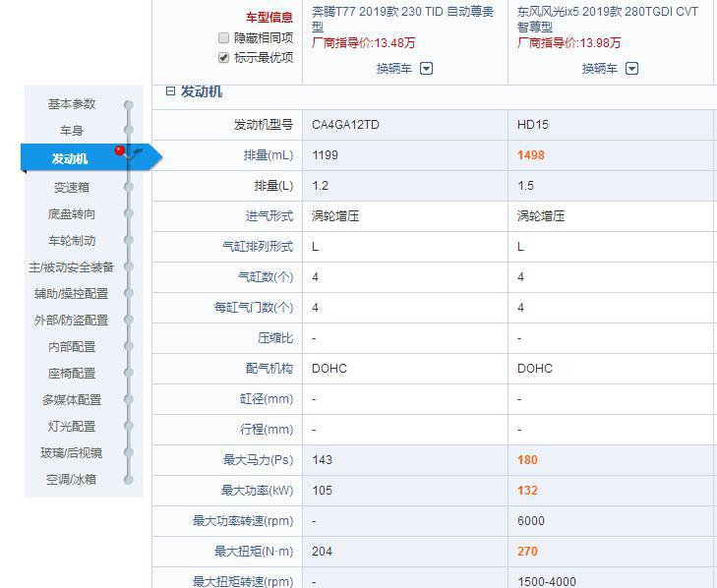The width and height of the screenshot is (717, 588).
Task: Click the 204 torque value
Action: (322, 551)
